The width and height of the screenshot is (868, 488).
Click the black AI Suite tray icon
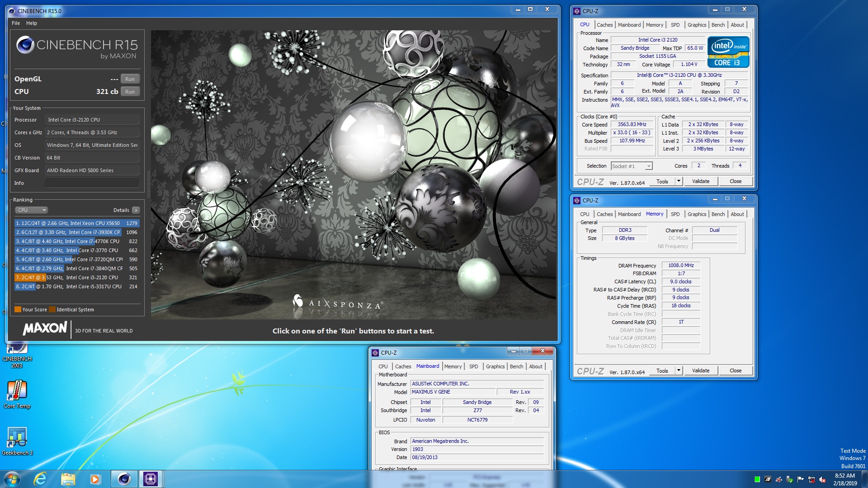(x=768, y=479)
